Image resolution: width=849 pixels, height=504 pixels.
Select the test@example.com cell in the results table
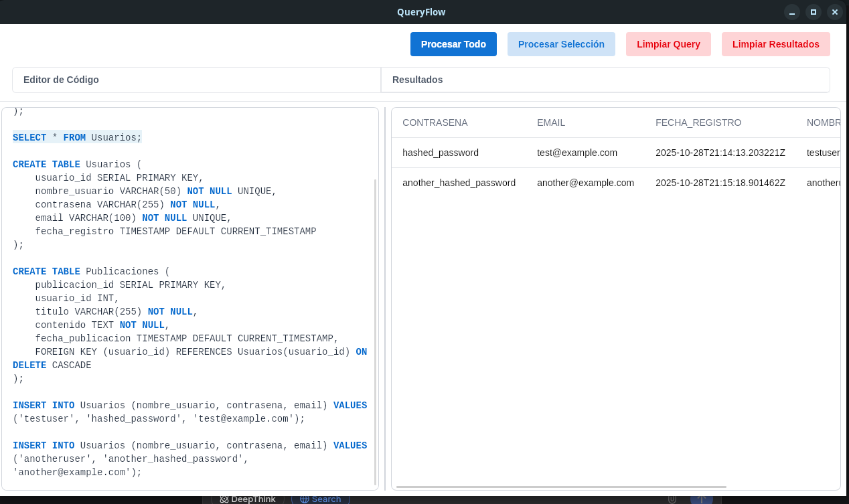pos(577,153)
